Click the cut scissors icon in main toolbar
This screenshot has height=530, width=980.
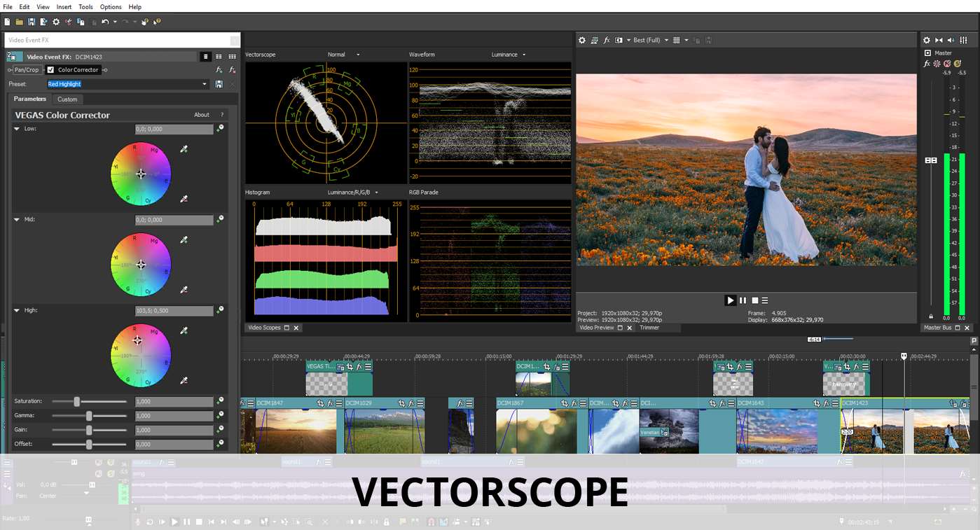pyautogui.click(x=69, y=22)
